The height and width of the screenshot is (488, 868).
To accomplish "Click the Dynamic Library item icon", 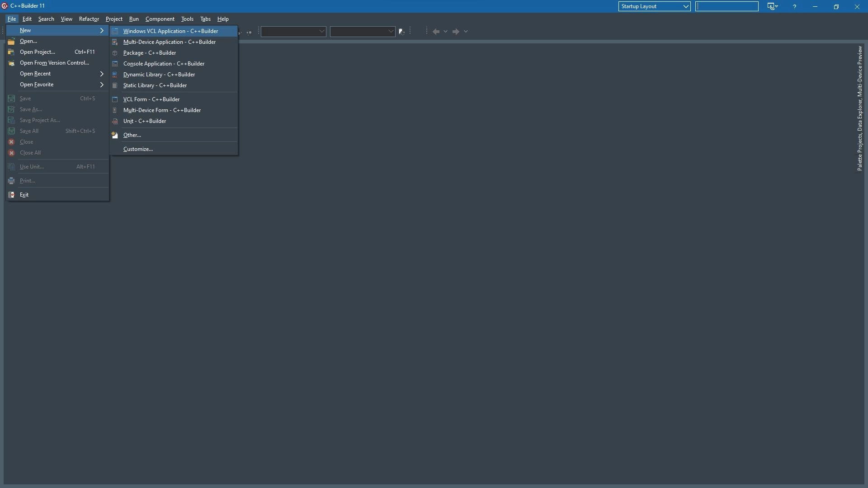I will coord(115,75).
